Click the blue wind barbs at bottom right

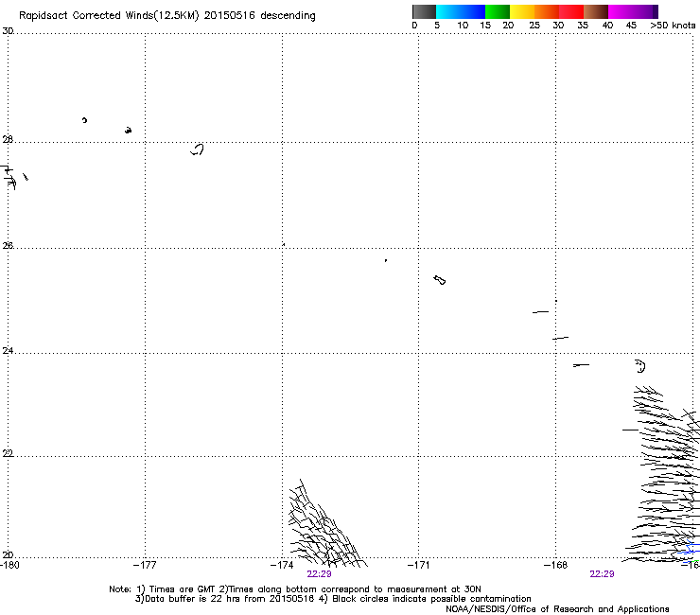689,550
